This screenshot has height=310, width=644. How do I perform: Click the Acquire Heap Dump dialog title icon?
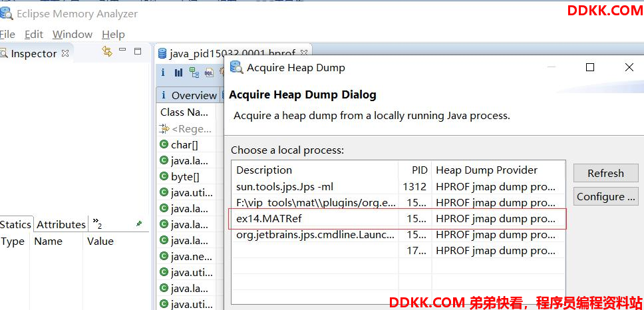[x=236, y=67]
